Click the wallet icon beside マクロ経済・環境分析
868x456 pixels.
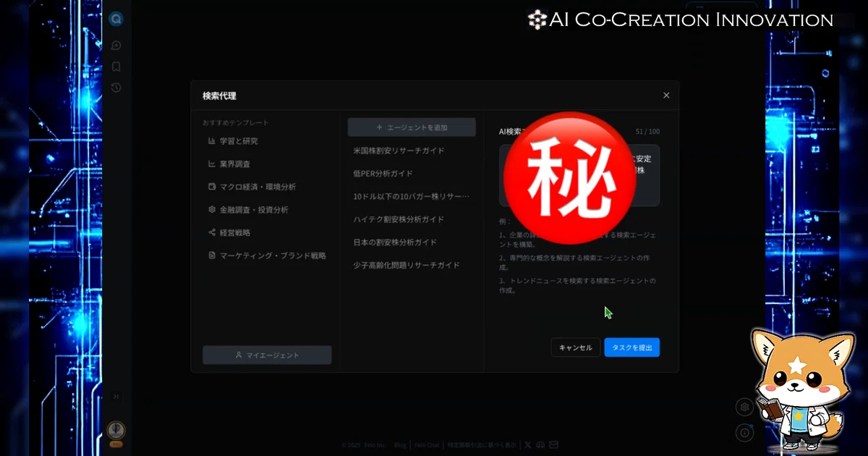point(212,187)
